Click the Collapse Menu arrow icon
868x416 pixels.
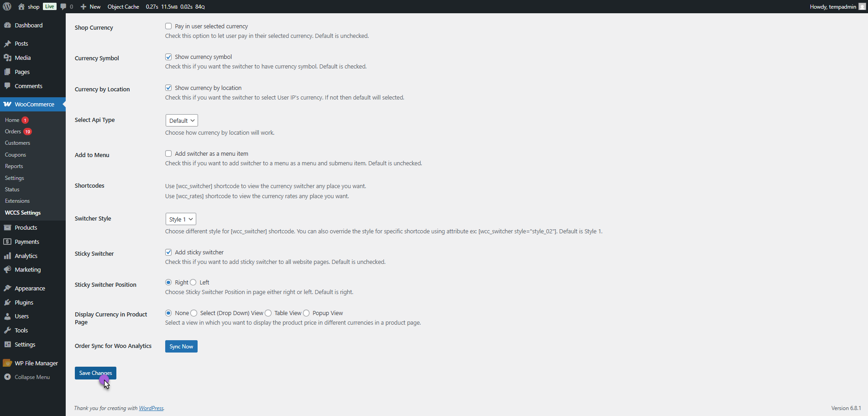[x=7, y=377]
